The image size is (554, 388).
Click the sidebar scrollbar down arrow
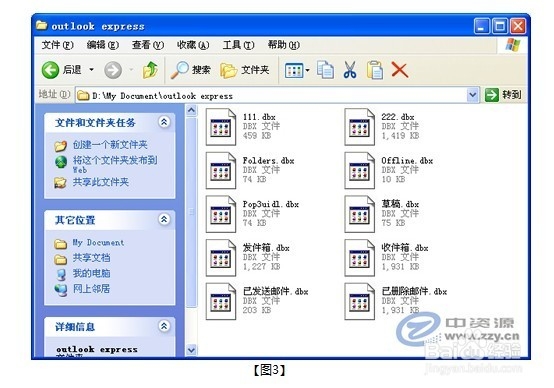pyautogui.click(x=191, y=350)
